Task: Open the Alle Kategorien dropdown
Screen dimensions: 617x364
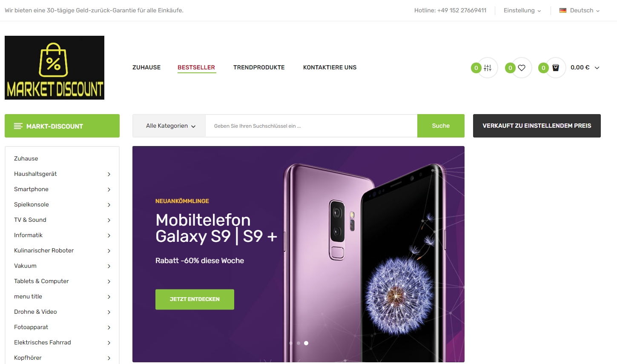Action: (x=170, y=126)
